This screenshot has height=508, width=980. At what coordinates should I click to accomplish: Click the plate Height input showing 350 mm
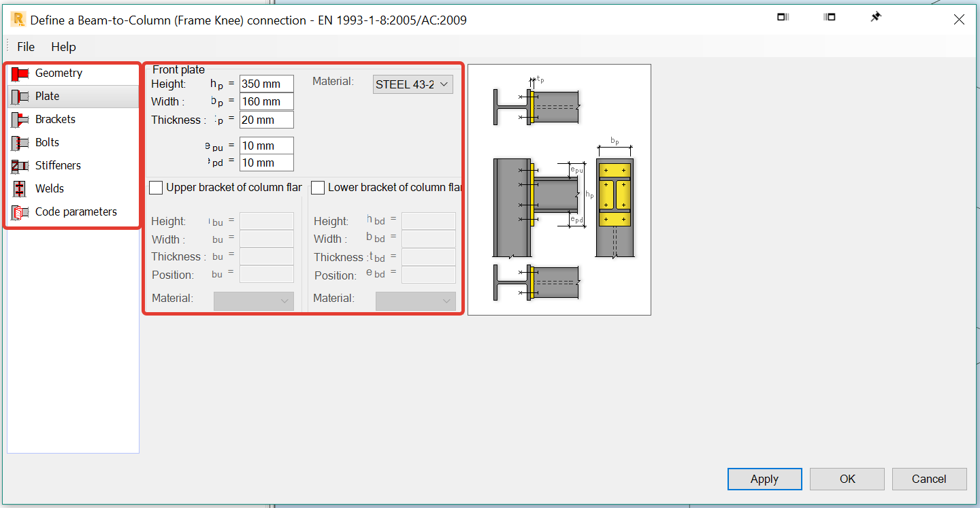point(266,83)
